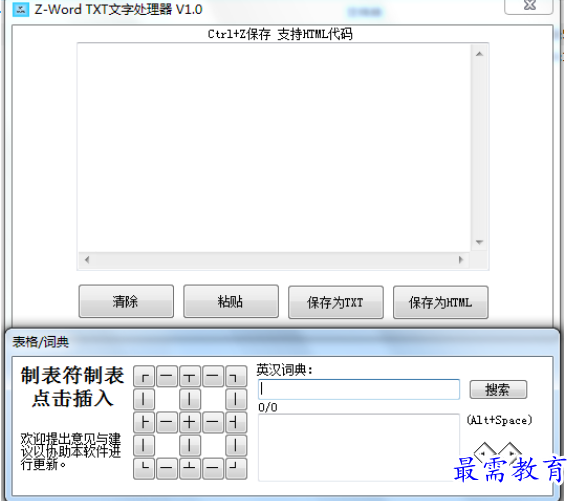Insert horizontal line between ┌ and ┬

coord(167,376)
